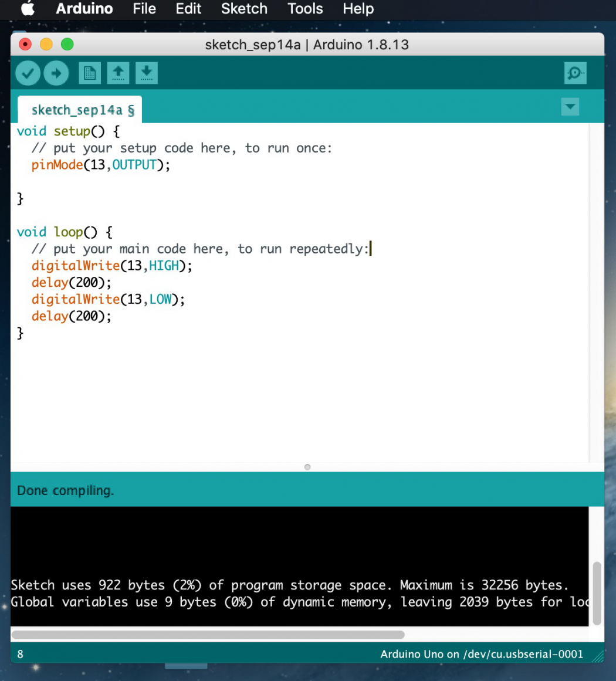The image size is (616, 681).
Task: Click the Save sketch down-arrow icon
Action: (147, 73)
